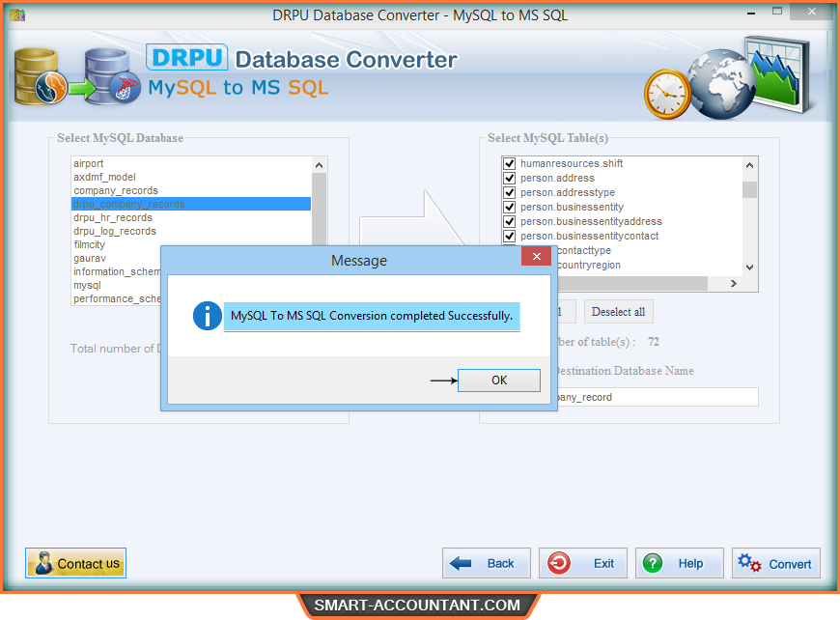Click the Exit button
Viewport: 840px width, 620px height.
point(583,563)
